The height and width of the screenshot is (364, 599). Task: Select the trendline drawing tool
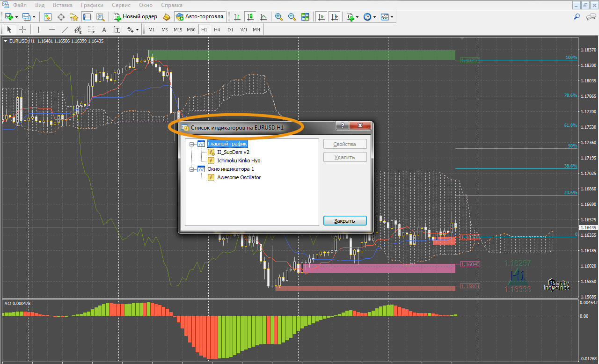pyautogui.click(x=65, y=30)
